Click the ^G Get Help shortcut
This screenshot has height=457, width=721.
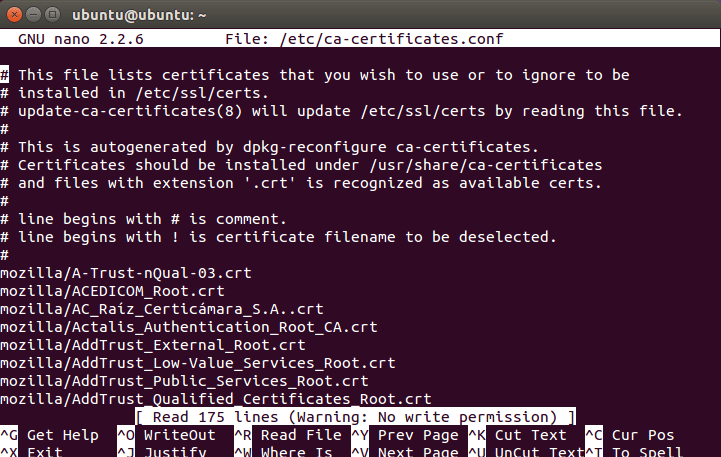tap(50, 435)
